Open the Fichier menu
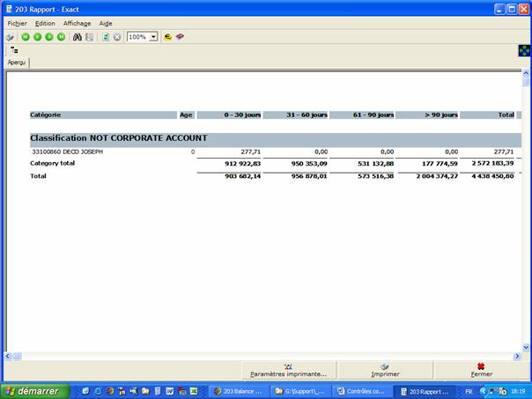Image resolution: width=532 pixels, height=399 pixels. 18,23
